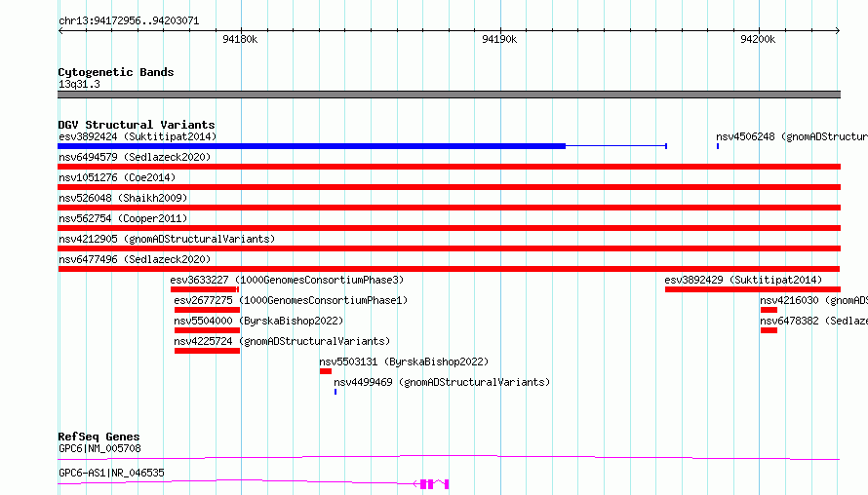Click the GPC6|NM_005708 gene label
Viewport: 868px width, 495px height.
(99, 448)
